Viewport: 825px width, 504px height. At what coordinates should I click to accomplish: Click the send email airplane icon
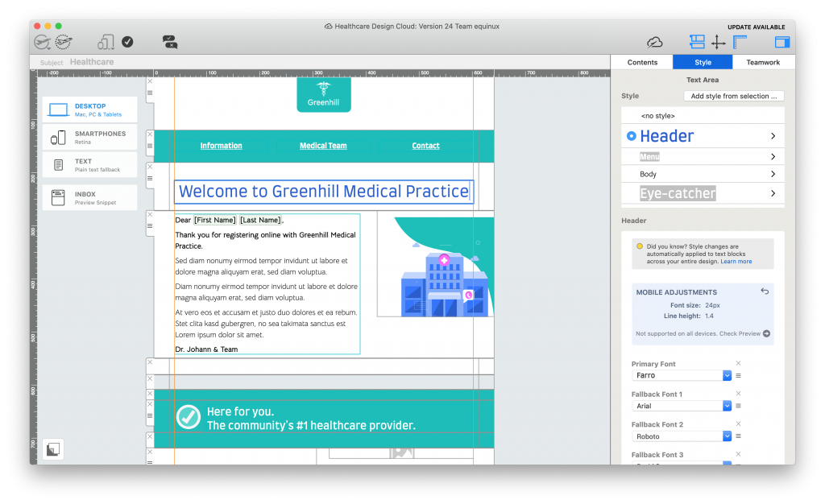pyautogui.click(x=42, y=42)
